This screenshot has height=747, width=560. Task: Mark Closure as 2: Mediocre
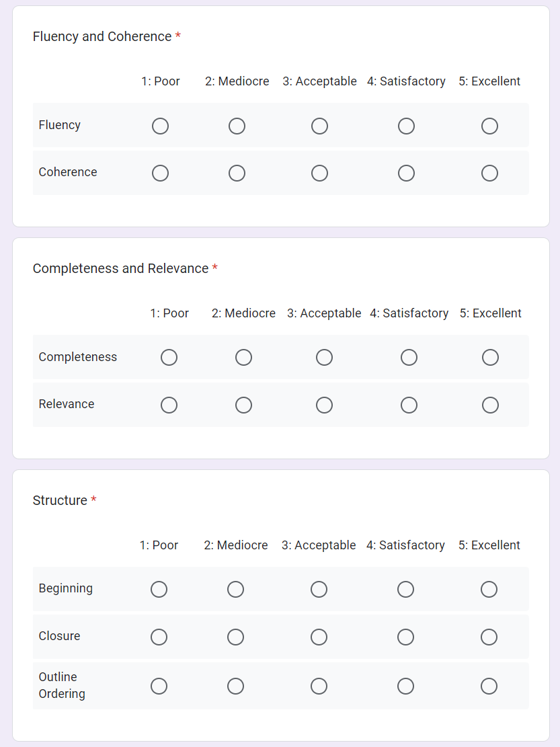235,637
